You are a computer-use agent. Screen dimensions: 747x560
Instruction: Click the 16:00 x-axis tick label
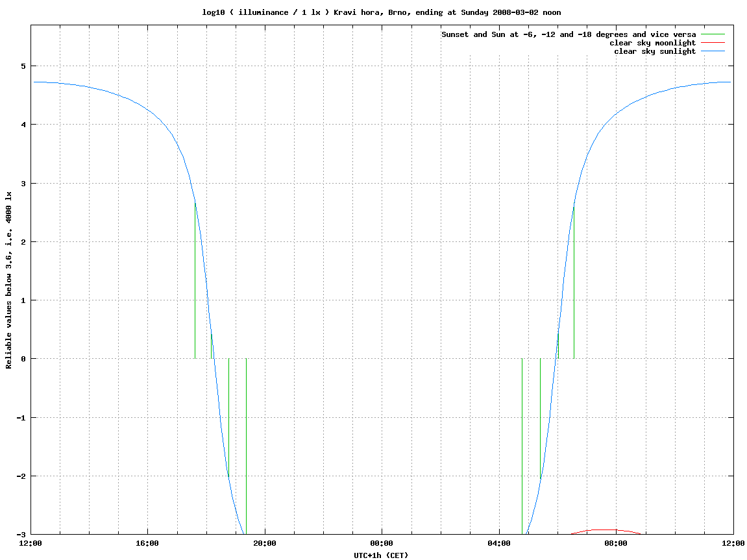tap(148, 543)
